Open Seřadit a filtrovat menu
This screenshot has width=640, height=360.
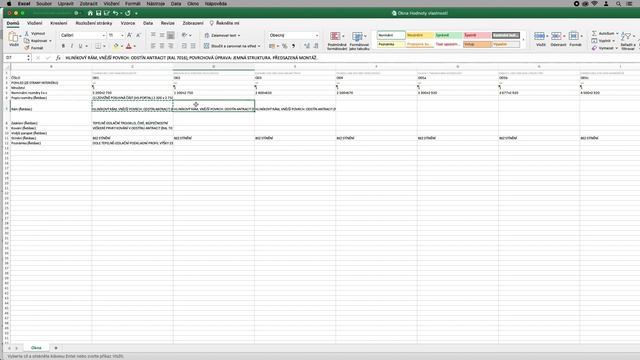click(x=627, y=40)
